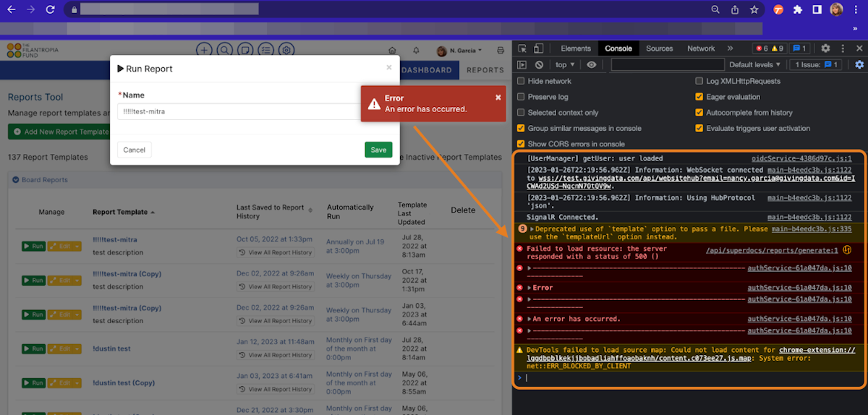Reload the page with the refresh icon
This screenshot has width=868, height=415.
[50, 10]
